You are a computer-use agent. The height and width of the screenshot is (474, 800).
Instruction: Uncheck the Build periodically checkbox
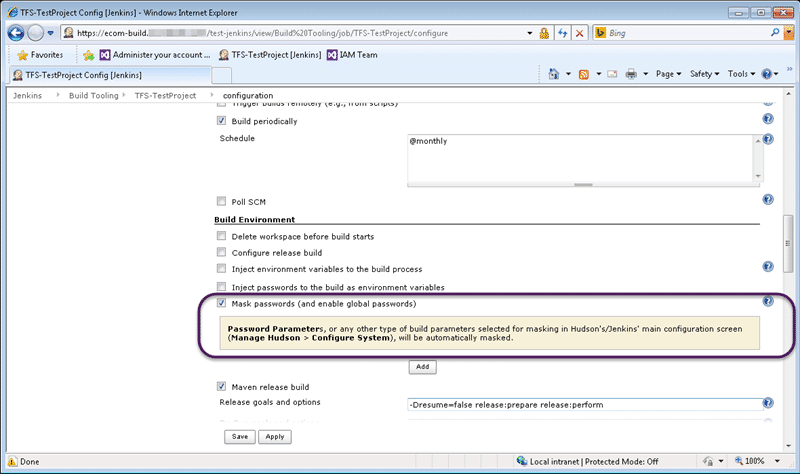click(x=221, y=121)
